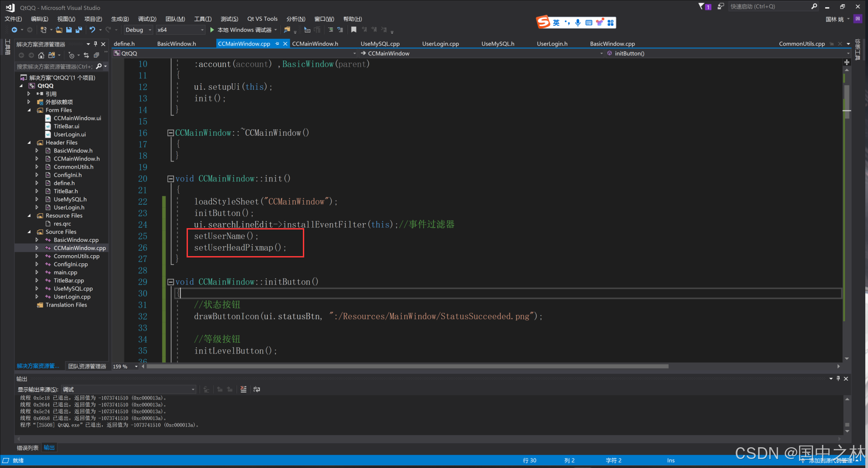This screenshot has width=868, height=468.
Task: Click the navigate backward arrow icon
Action: (x=14, y=30)
